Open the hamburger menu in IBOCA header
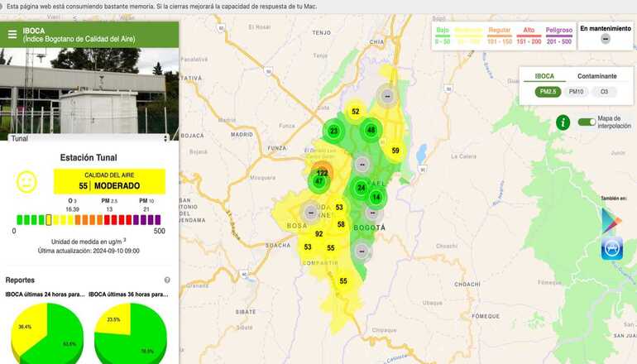 pyautogui.click(x=12, y=35)
